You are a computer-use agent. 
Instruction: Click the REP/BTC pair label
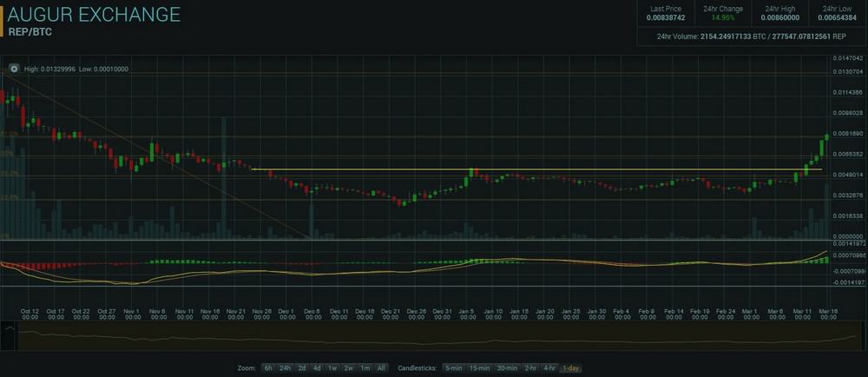[30, 33]
